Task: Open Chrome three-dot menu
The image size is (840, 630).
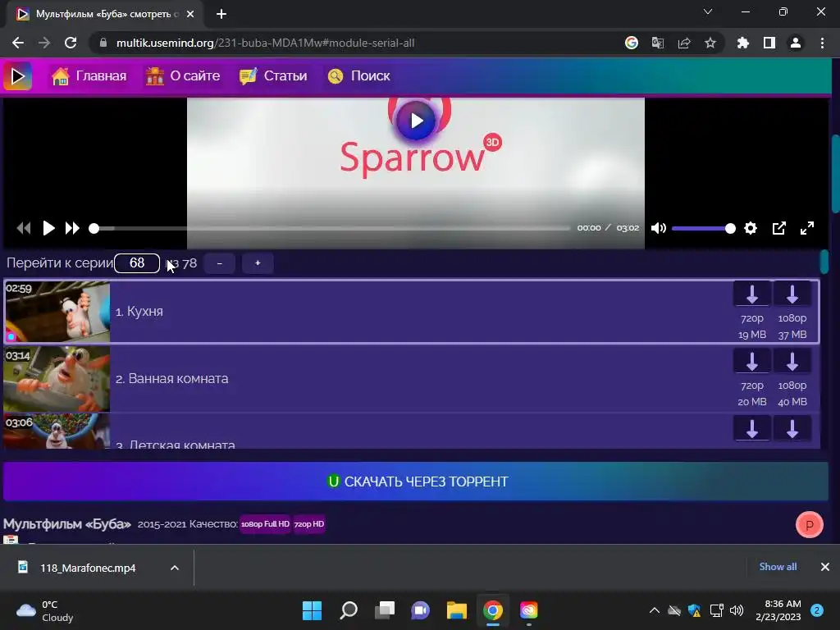Action: [822, 43]
